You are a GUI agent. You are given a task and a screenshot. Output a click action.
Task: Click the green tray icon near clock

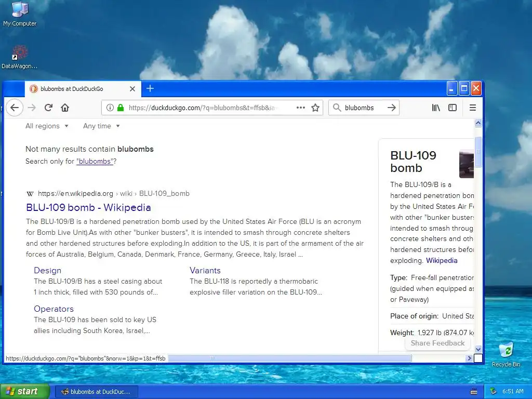(x=494, y=392)
